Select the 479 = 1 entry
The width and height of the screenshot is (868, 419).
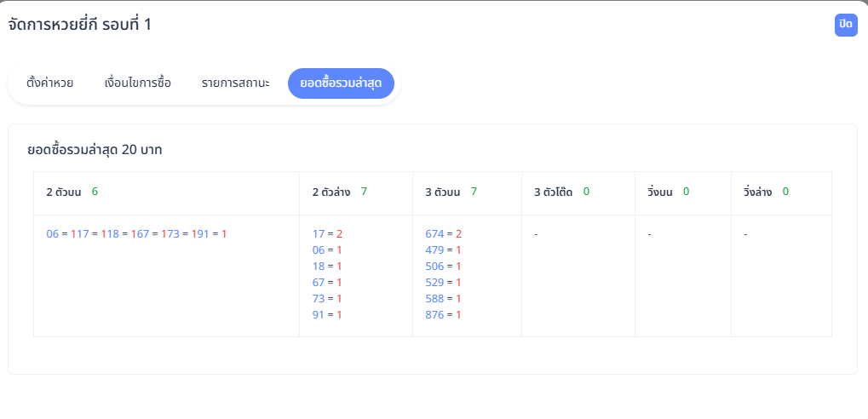(x=443, y=250)
